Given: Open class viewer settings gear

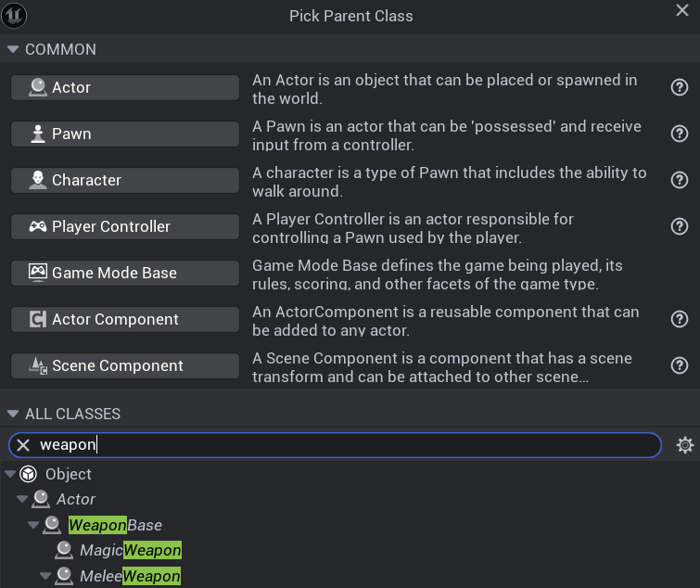Looking at the screenshot, I should [x=685, y=445].
